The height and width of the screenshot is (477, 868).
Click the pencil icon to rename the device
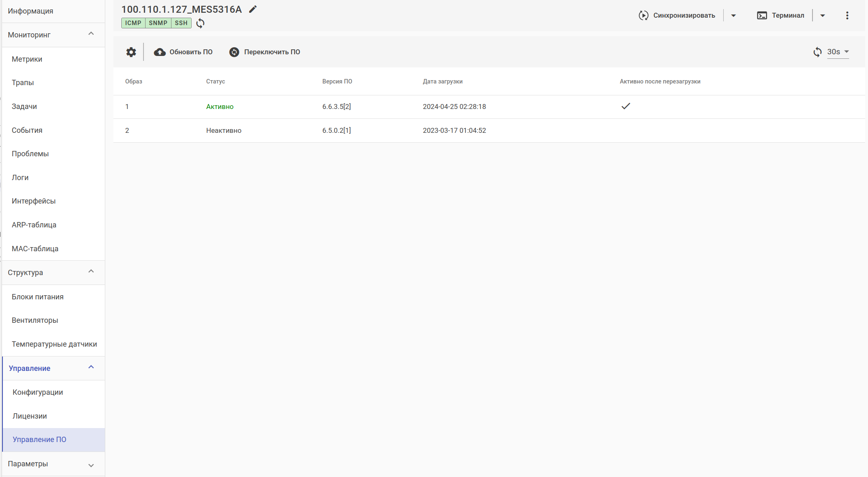pyautogui.click(x=253, y=9)
